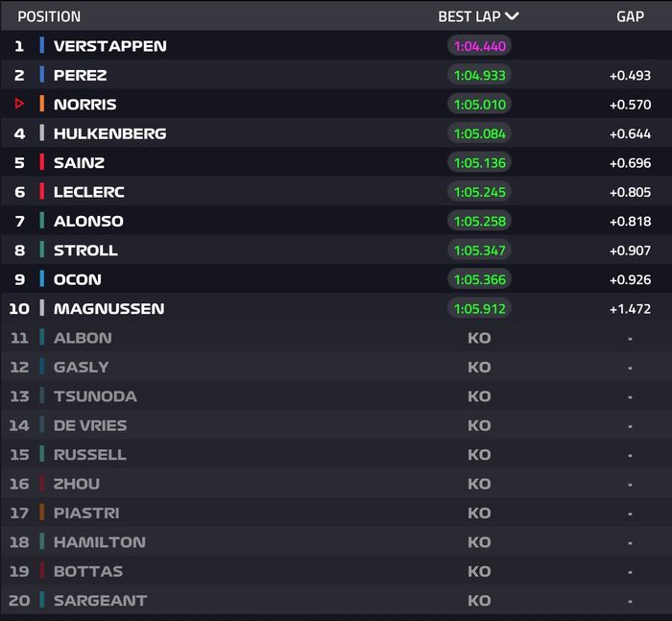
Task: Click Hamilton's KO status
Action: [x=479, y=542]
